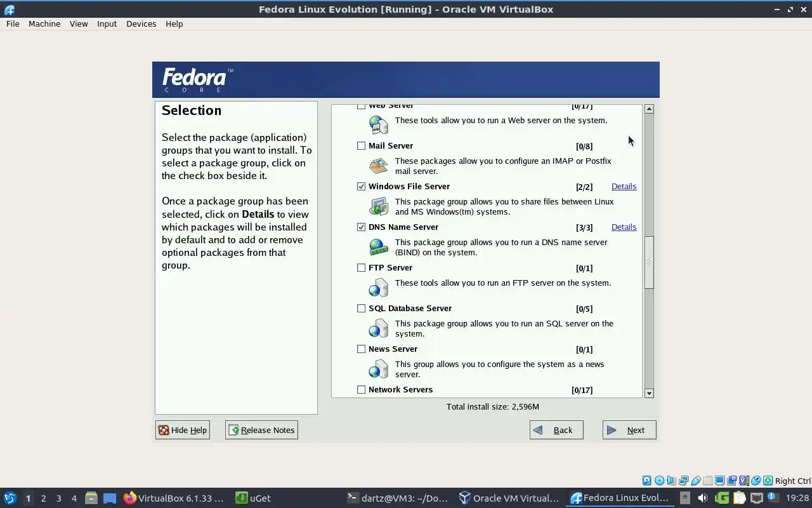Click the scrollbar up arrow
The height and width of the screenshot is (508, 812).
(649, 109)
